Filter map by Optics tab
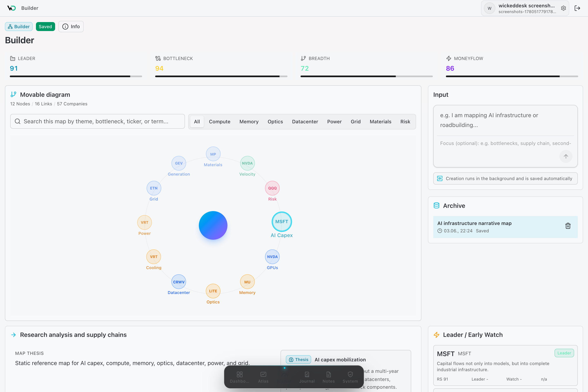Screen dimensions: 588x392 [275, 121]
